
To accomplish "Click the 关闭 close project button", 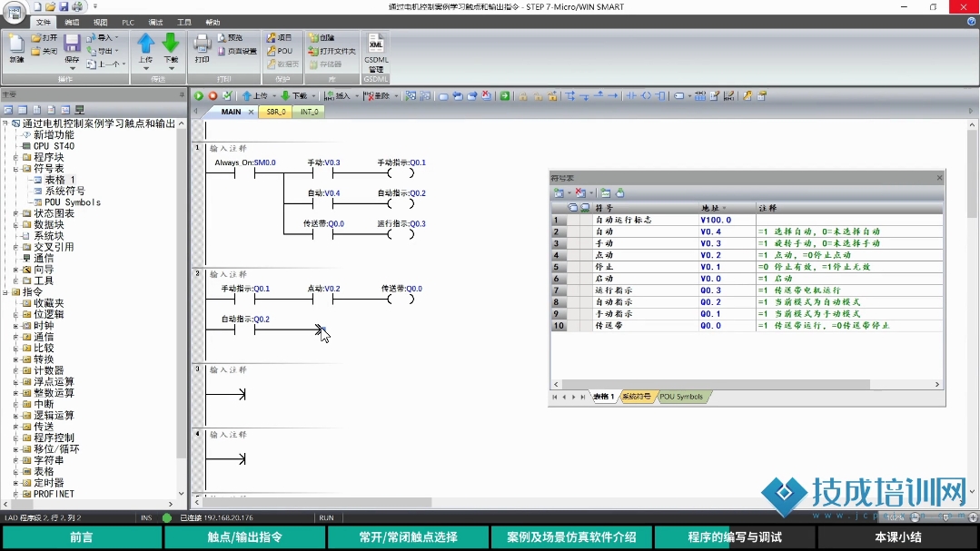I will pos(45,51).
